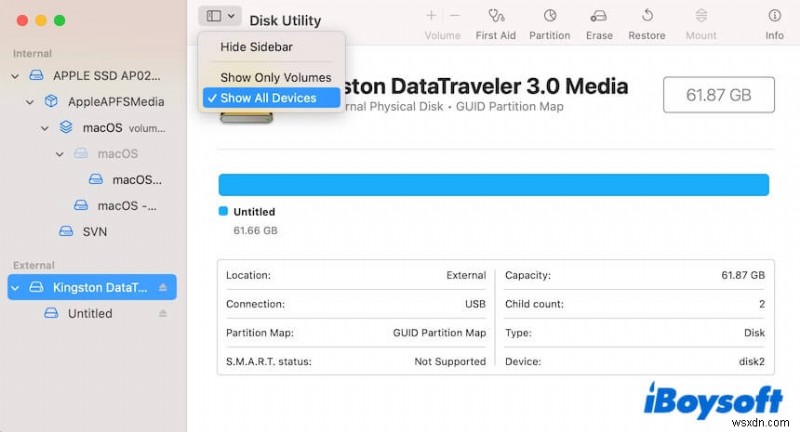Click the Device disk2 value

coord(752,362)
